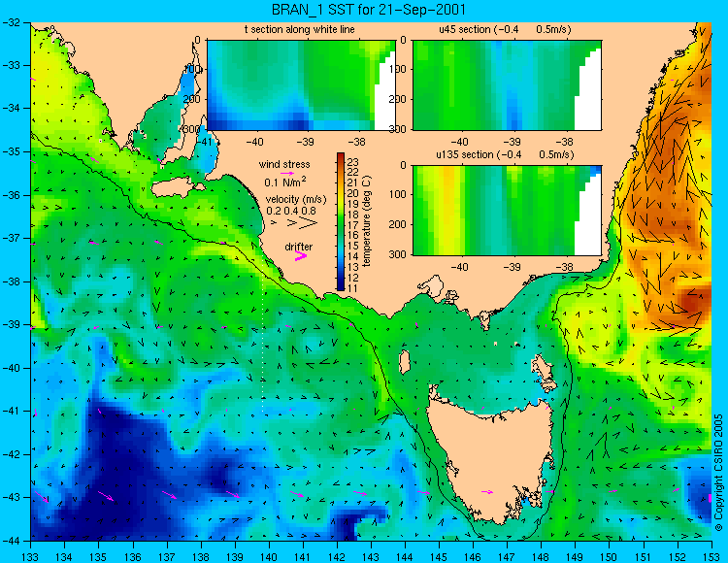Select longitude label '153' on bottom axis

click(711, 557)
